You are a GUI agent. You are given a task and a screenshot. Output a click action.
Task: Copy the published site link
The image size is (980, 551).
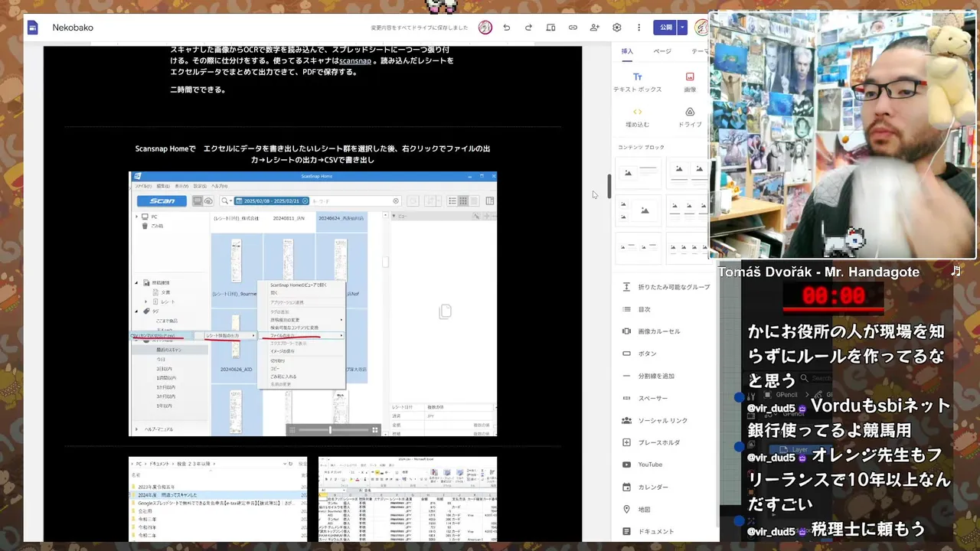pyautogui.click(x=573, y=28)
